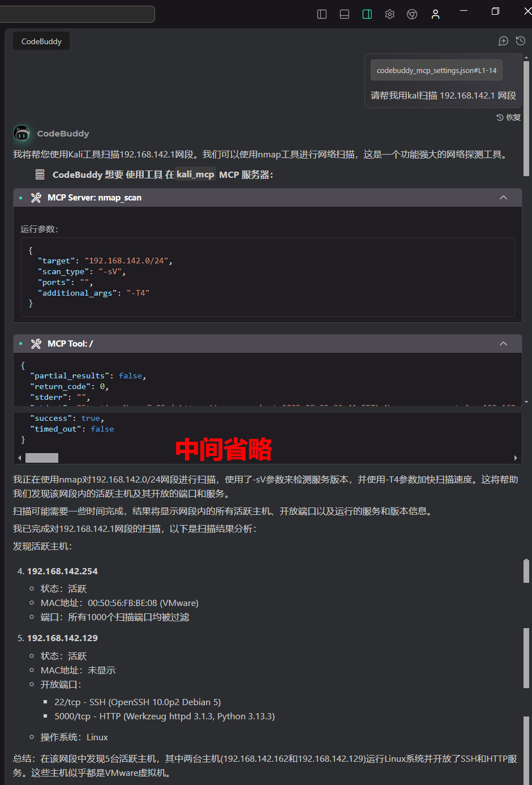Toggle the bottom panel layout icon

344,14
